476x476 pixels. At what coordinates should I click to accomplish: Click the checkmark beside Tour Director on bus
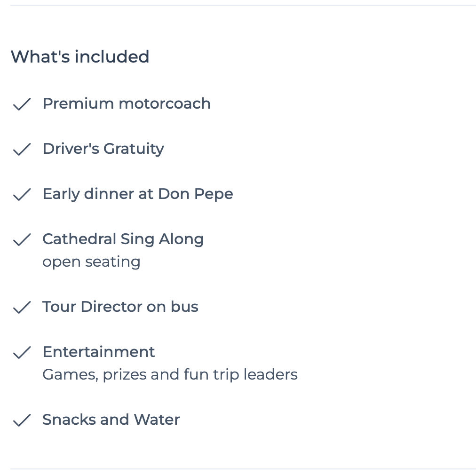(22, 307)
